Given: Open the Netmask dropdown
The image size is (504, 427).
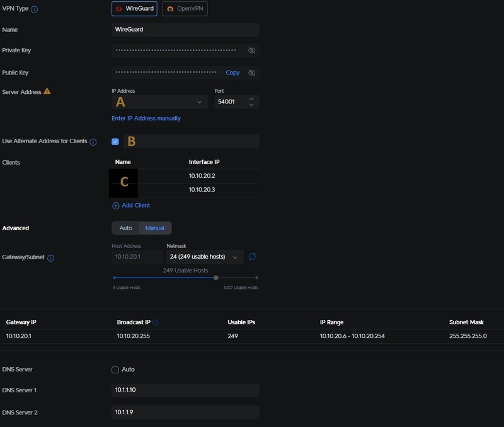Looking at the screenshot, I should pos(205,257).
